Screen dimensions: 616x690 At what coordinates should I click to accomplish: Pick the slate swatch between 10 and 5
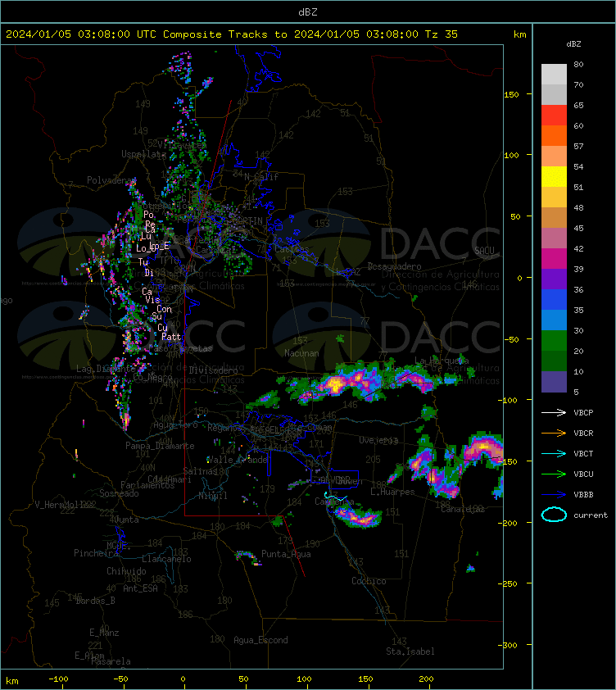(x=554, y=382)
